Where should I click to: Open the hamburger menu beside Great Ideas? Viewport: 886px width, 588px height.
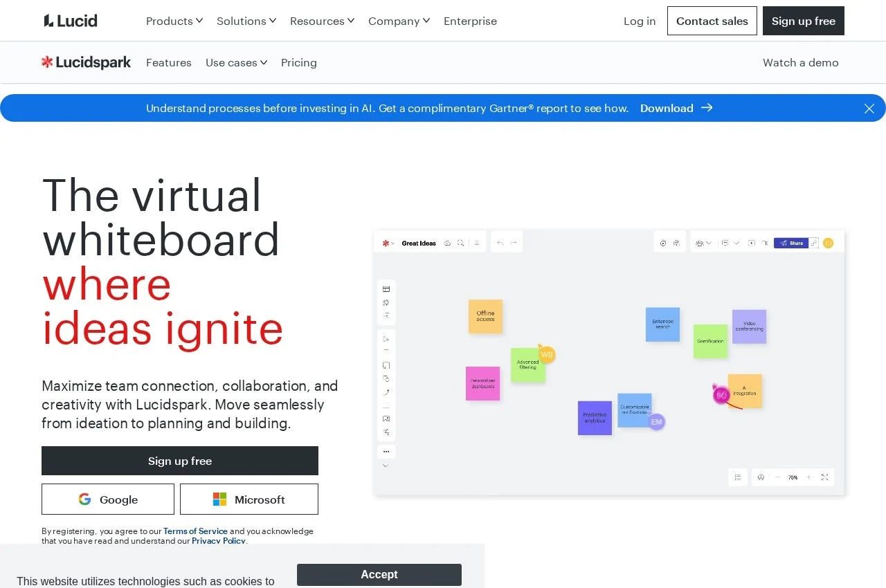[x=477, y=243]
